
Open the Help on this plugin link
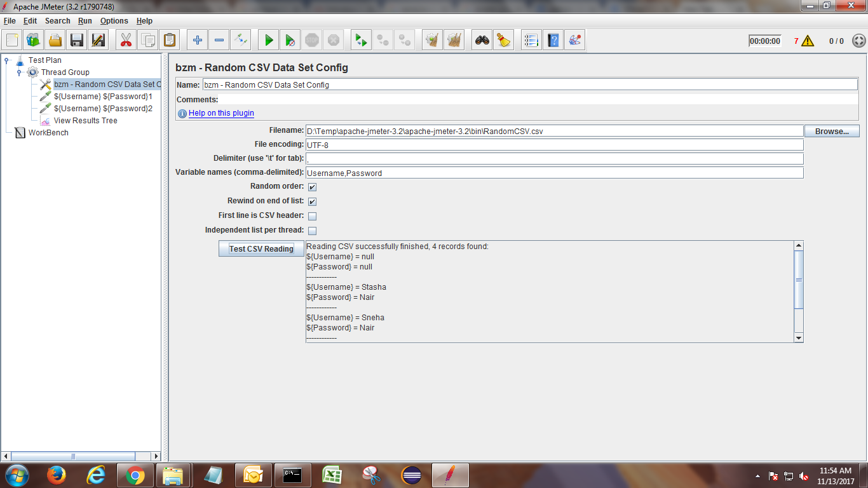(221, 113)
